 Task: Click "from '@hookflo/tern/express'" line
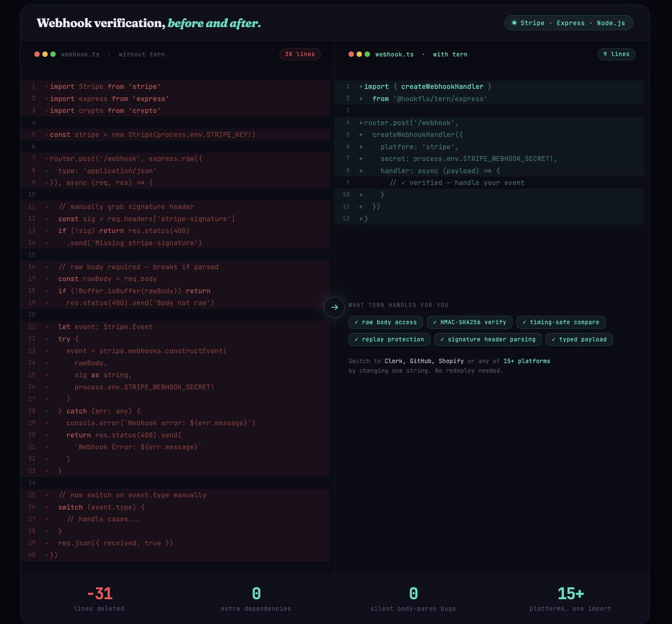(x=490, y=99)
